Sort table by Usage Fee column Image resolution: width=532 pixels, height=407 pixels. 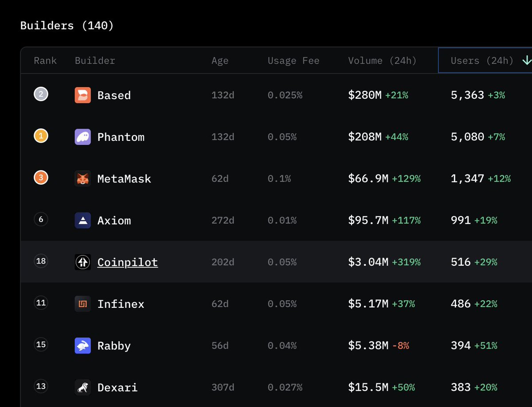click(x=293, y=61)
